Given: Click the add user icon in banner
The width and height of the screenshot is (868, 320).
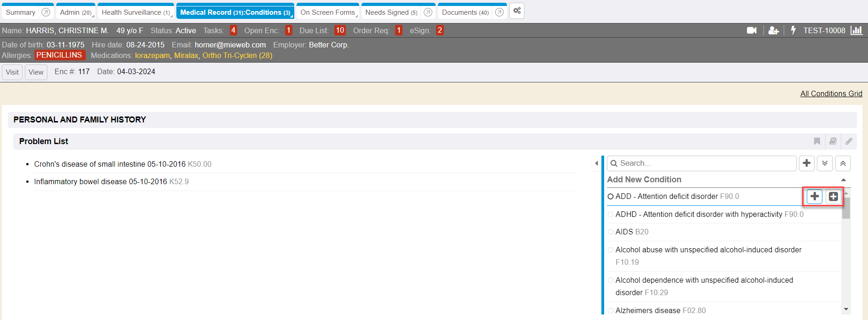Looking at the screenshot, I should [773, 30].
